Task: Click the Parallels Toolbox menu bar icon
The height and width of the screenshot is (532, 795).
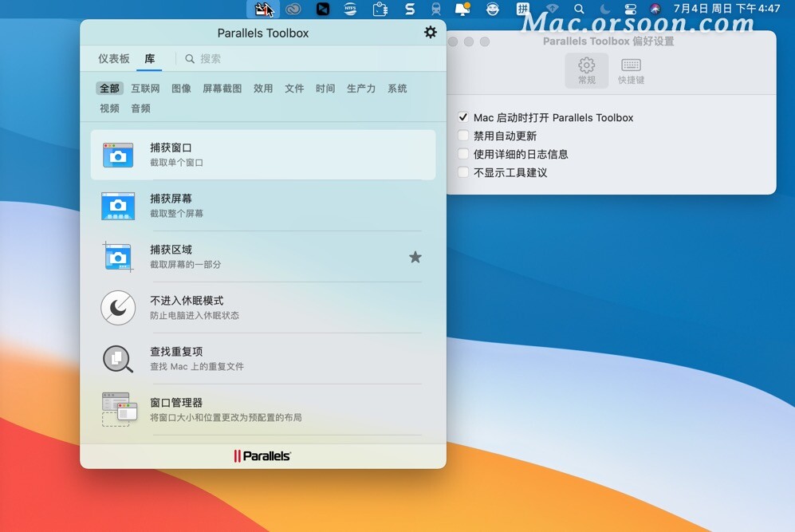Action: [x=261, y=10]
